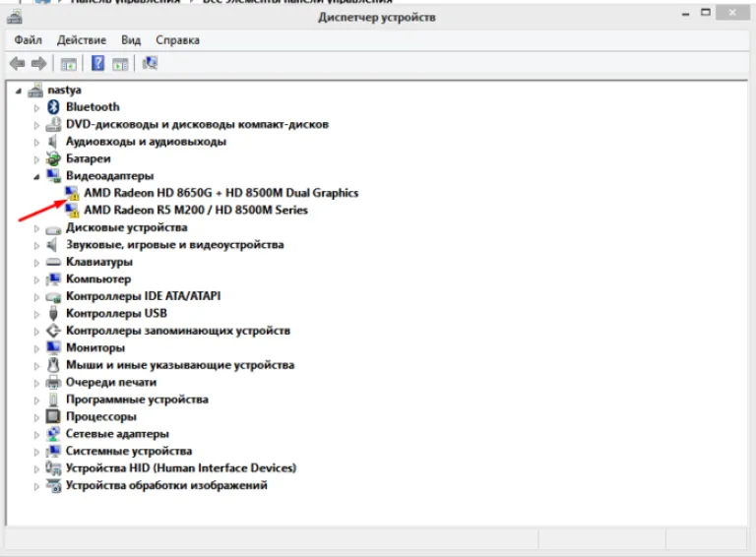Maximize the Диспетчер устройств window

[706, 13]
